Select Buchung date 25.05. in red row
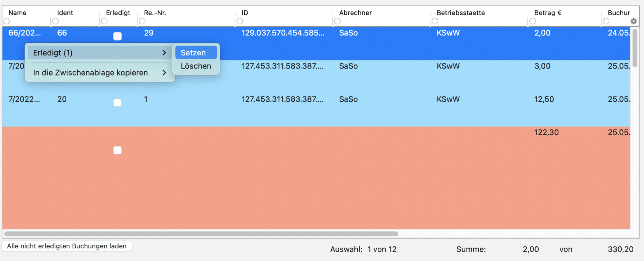 click(x=619, y=132)
